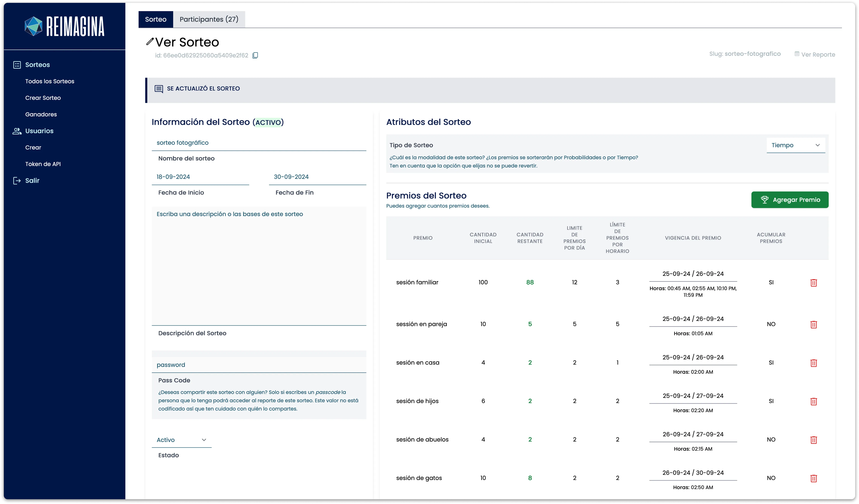Copy the sorteo id with the clipboard icon
The width and height of the screenshot is (859, 504).
(255, 55)
